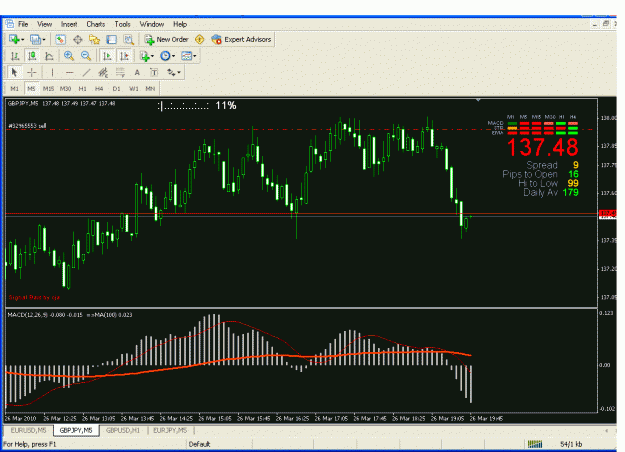625x452 pixels.
Task: Set timeframe to H1
Action: [x=83, y=88]
